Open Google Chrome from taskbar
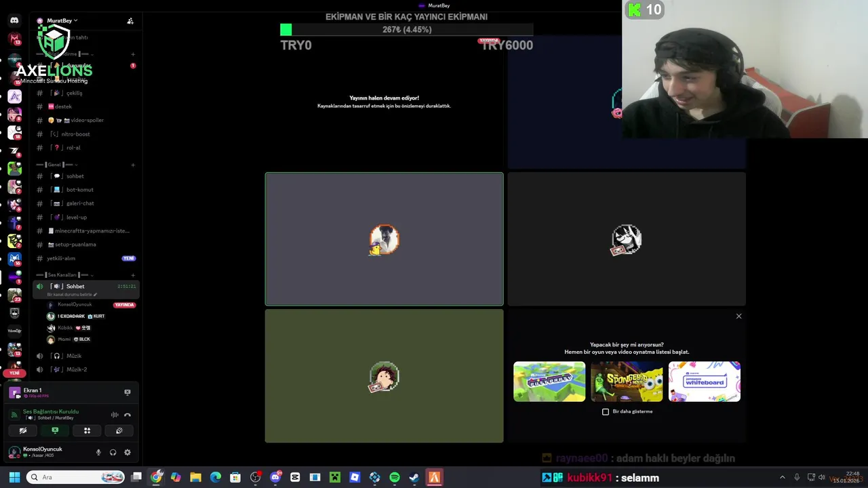Image resolution: width=868 pixels, height=488 pixels. [x=157, y=477]
